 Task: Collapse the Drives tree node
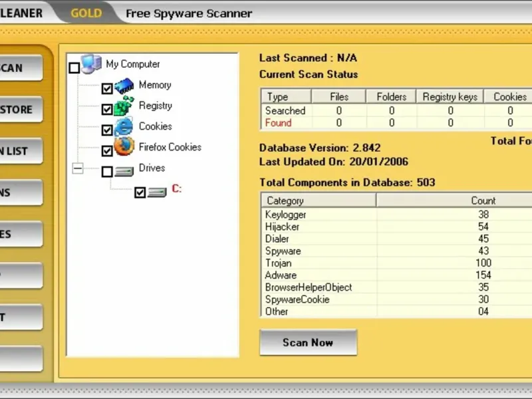pos(78,168)
